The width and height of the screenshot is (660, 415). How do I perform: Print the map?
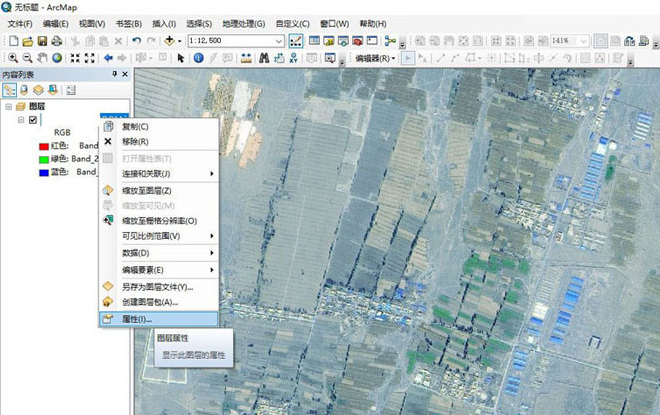click(x=56, y=41)
